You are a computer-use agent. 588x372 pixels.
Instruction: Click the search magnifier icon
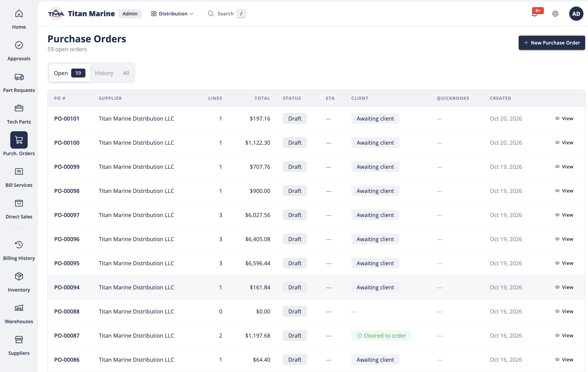coord(211,14)
